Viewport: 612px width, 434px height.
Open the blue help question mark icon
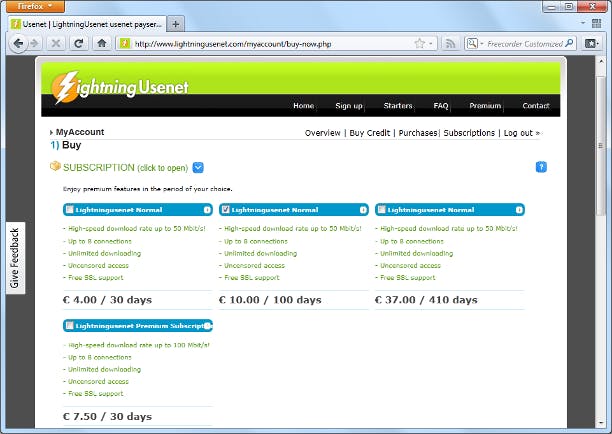tap(541, 167)
